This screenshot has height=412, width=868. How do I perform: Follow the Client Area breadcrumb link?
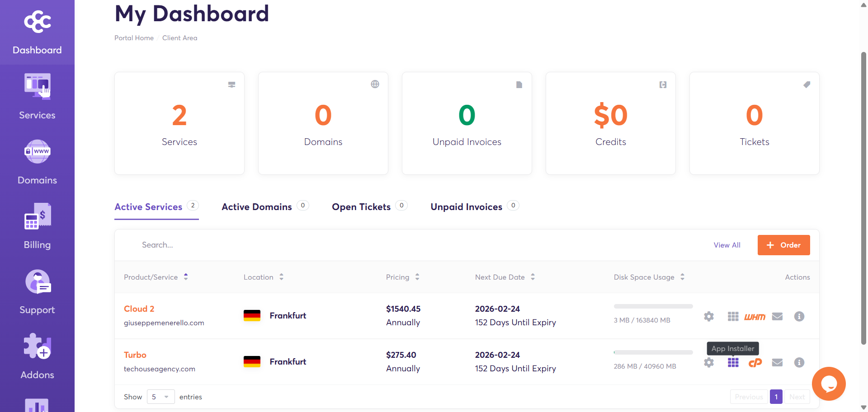click(x=180, y=38)
